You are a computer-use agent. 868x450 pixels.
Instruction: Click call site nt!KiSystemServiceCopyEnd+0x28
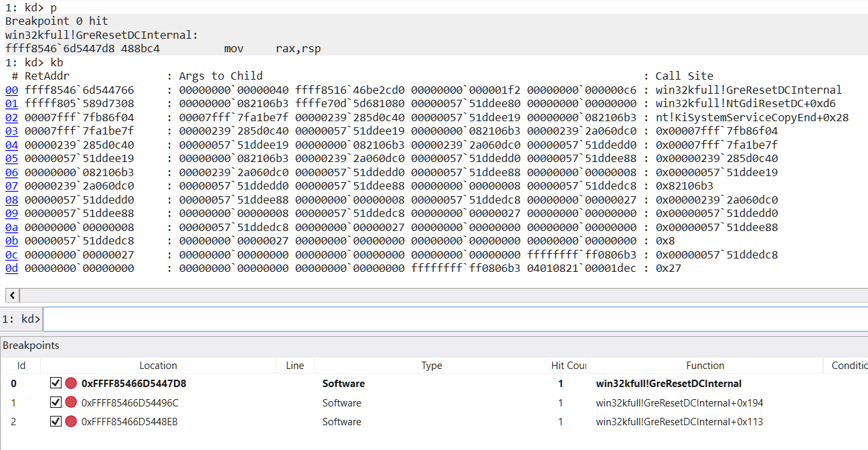click(x=752, y=117)
